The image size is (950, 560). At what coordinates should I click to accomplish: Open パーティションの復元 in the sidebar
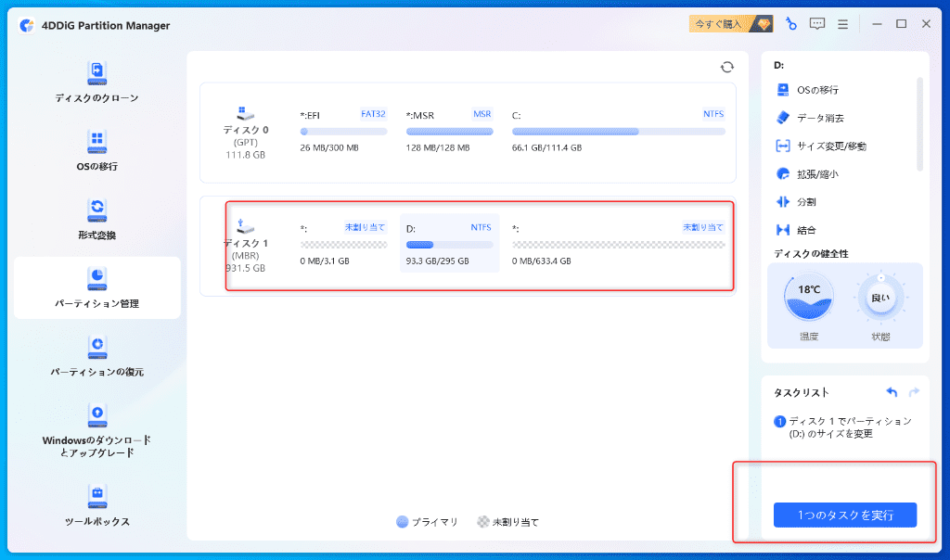(x=96, y=356)
